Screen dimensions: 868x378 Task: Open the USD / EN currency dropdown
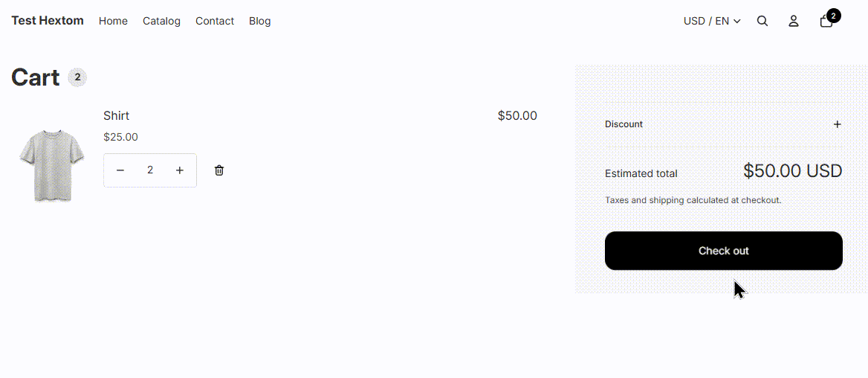(712, 21)
